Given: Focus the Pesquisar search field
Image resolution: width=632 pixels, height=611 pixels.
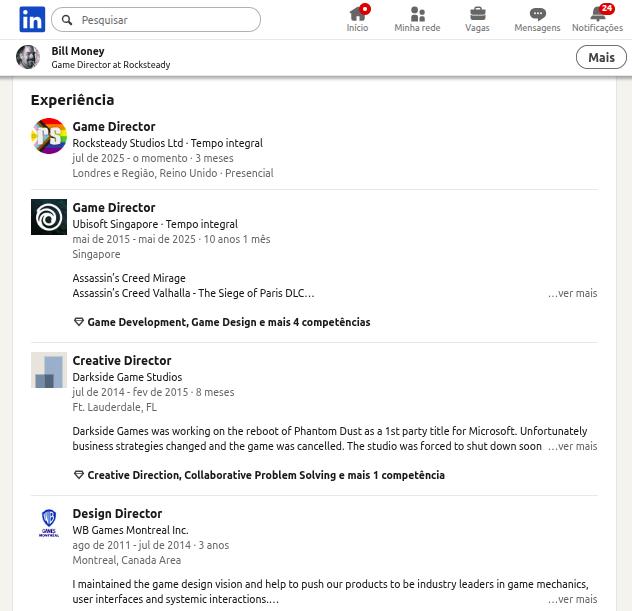Looking at the screenshot, I should point(156,20).
